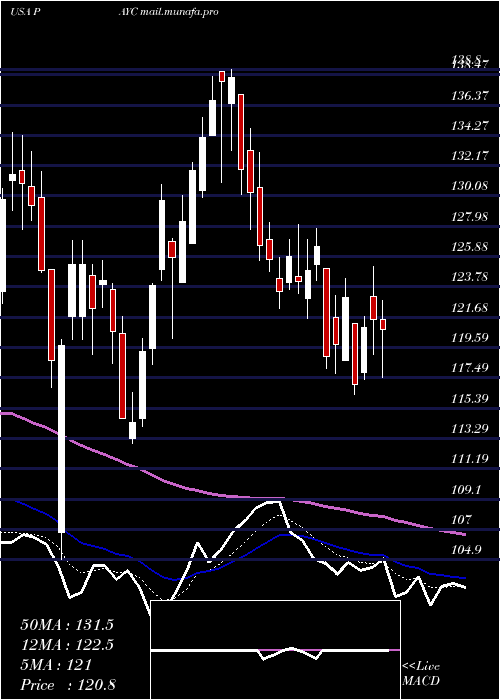Click the <<Live MACD label
Viewport: 500px width, 700px height.
coord(421,674)
